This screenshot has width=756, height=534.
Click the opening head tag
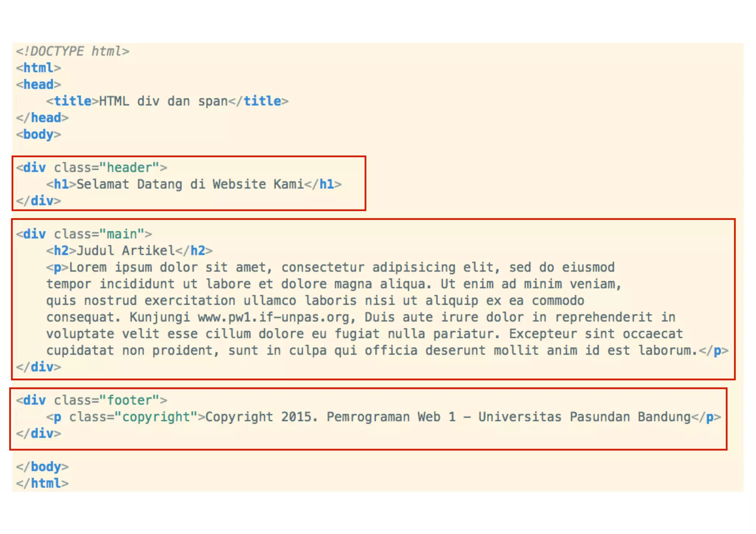[x=38, y=85]
